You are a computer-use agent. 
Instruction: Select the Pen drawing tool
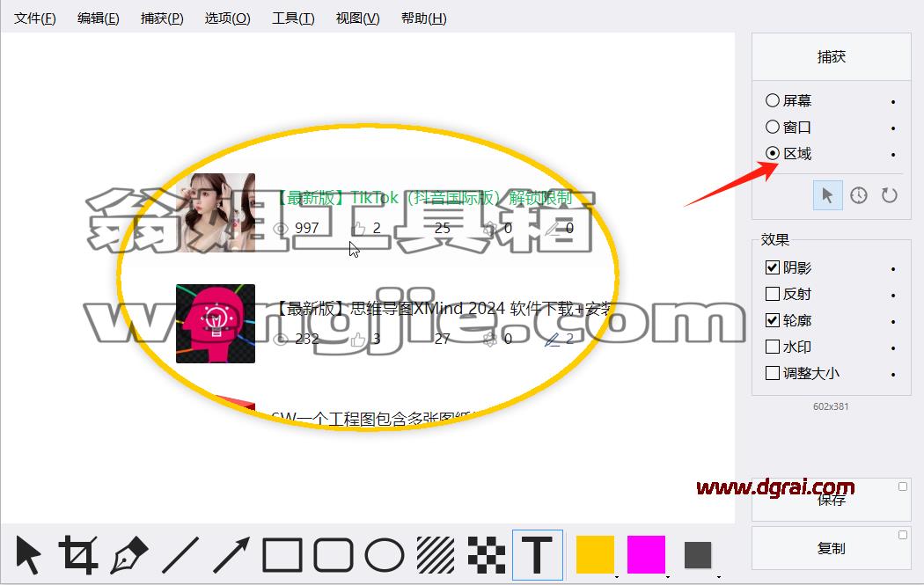coord(129,554)
